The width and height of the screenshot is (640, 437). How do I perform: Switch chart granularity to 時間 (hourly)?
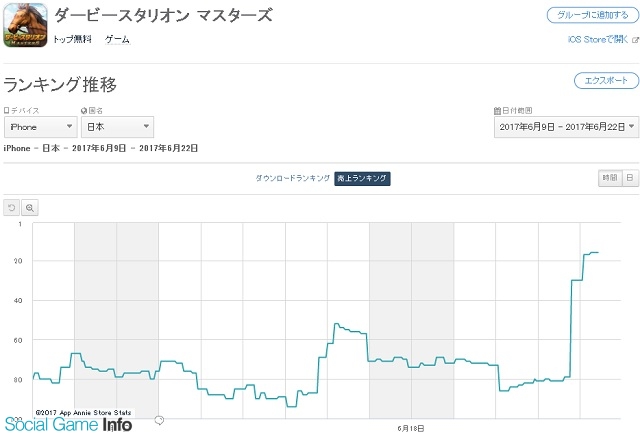point(610,178)
